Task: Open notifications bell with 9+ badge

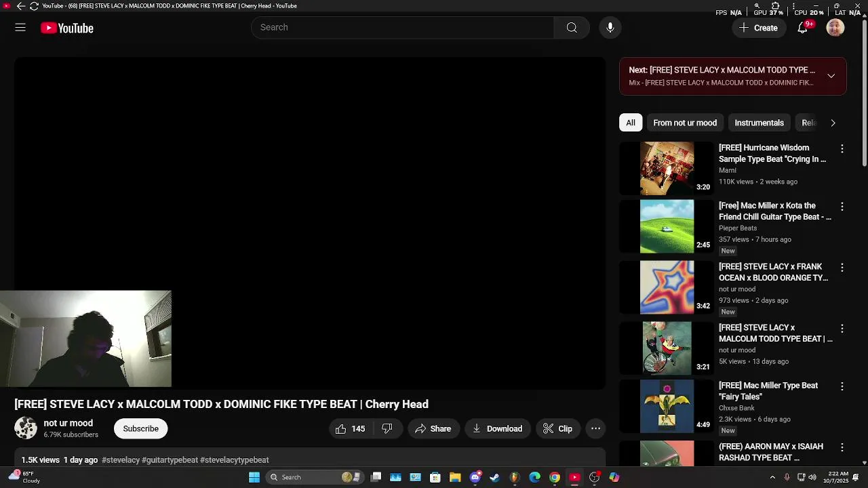Action: (x=803, y=28)
